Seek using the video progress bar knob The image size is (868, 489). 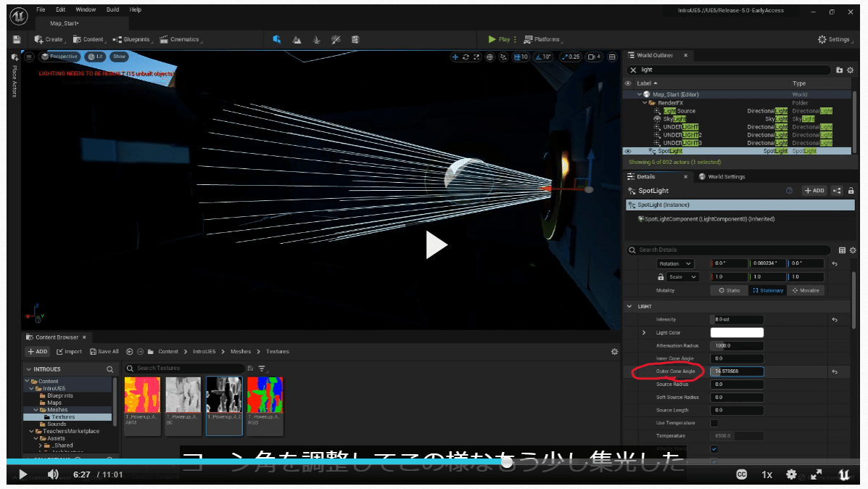(507, 462)
